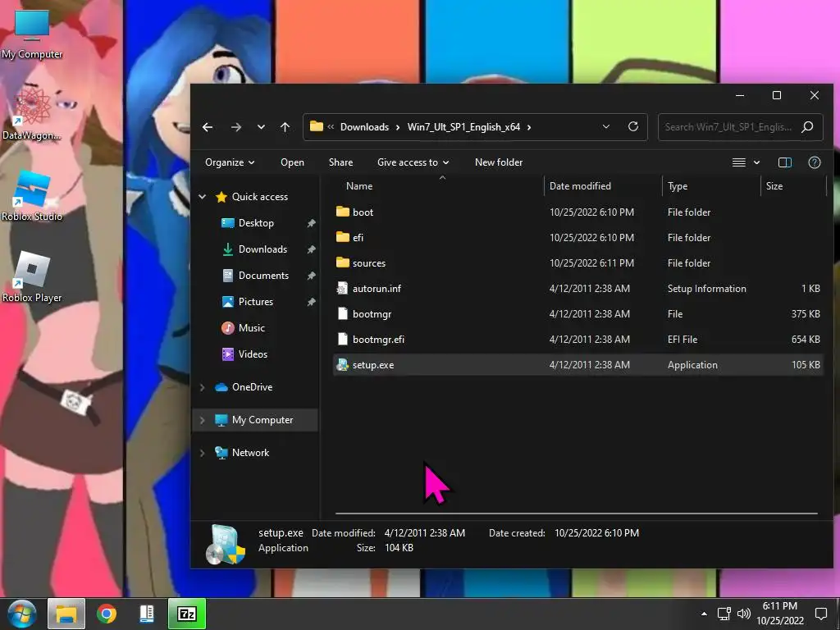Expand breadcrumb chevron after Win7_Ult_SP1_English_x64
840x630 pixels.
point(529,127)
